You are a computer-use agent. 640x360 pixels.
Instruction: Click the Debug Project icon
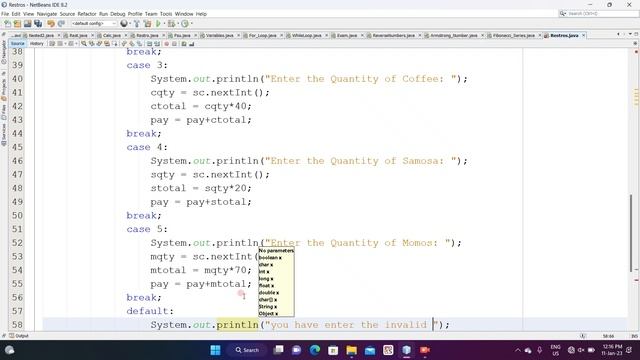pos(171,24)
